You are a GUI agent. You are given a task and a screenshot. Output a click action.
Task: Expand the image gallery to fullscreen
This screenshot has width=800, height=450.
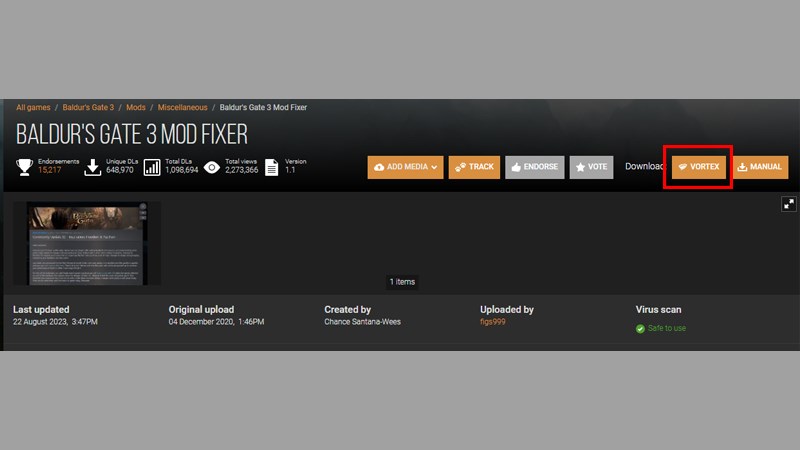[x=788, y=204]
